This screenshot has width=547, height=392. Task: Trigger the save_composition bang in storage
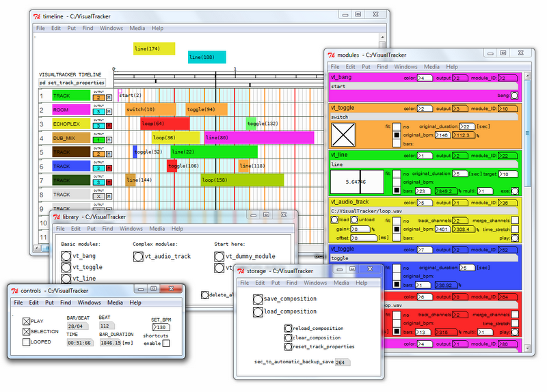tap(258, 299)
